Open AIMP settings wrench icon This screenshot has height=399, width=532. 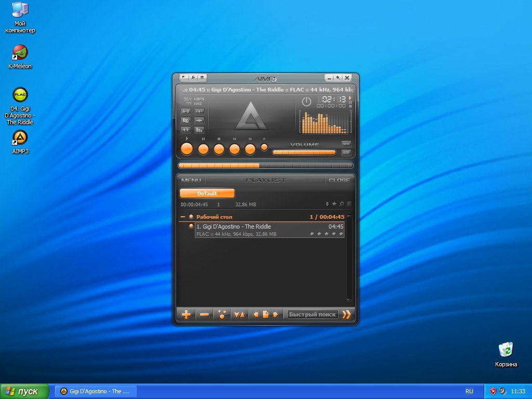click(x=193, y=78)
